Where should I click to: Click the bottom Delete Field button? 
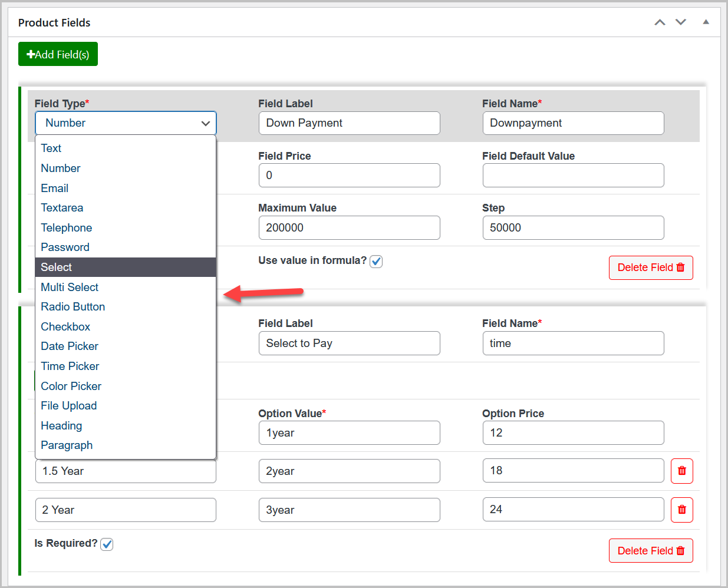[651, 550]
